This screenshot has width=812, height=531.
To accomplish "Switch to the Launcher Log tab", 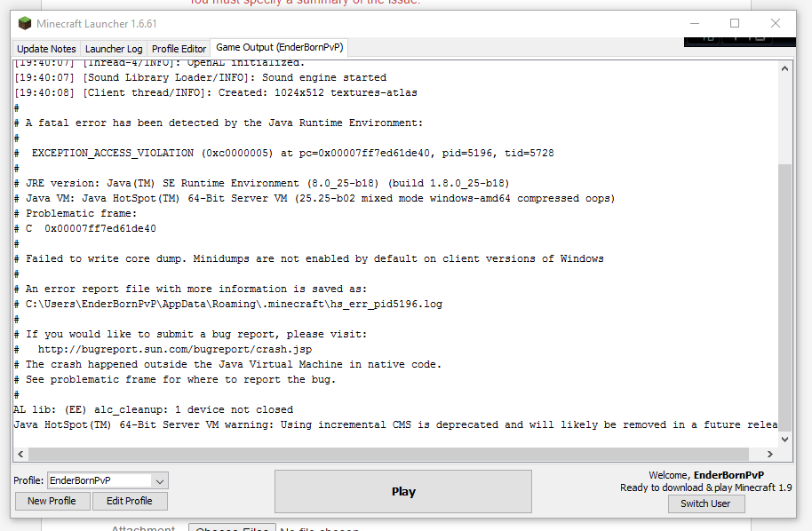I will [x=114, y=49].
